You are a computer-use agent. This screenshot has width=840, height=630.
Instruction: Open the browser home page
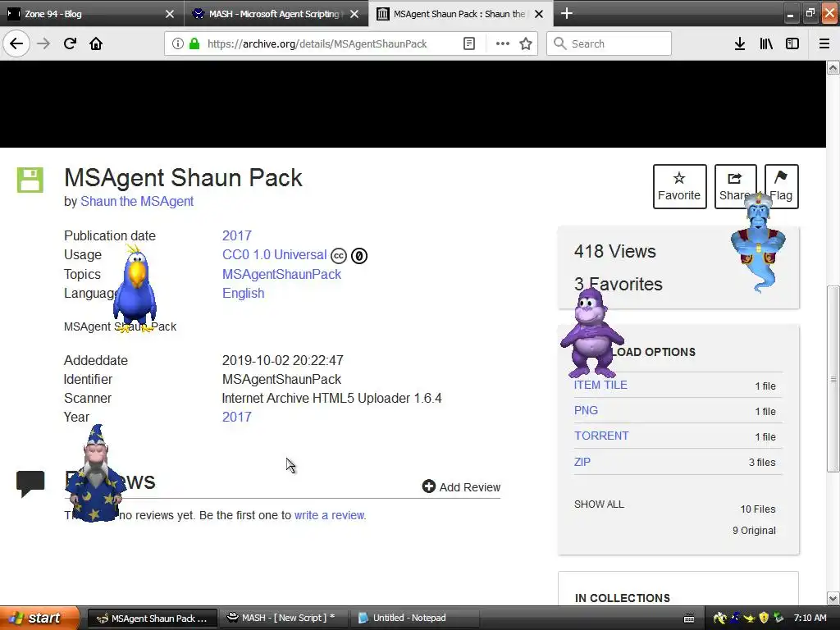96,43
